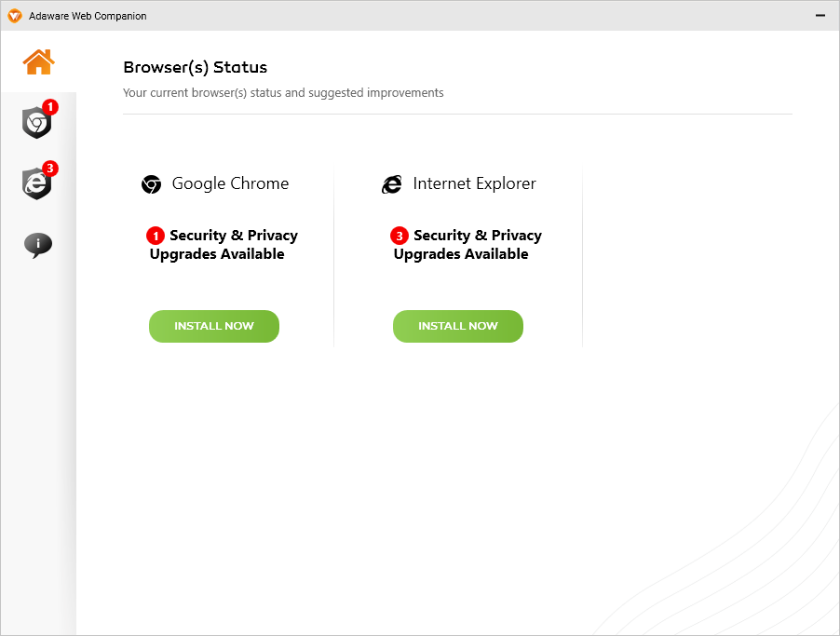Minimize the Adaware Web Companion window
Image resolution: width=840 pixels, height=636 pixels.
820,16
